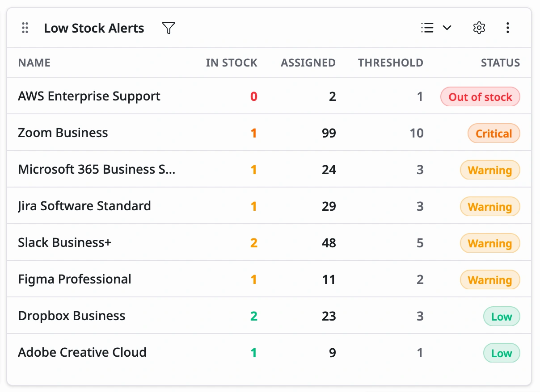Click the Warning badge for Microsoft 365
The height and width of the screenshot is (392, 540).
tap(490, 170)
